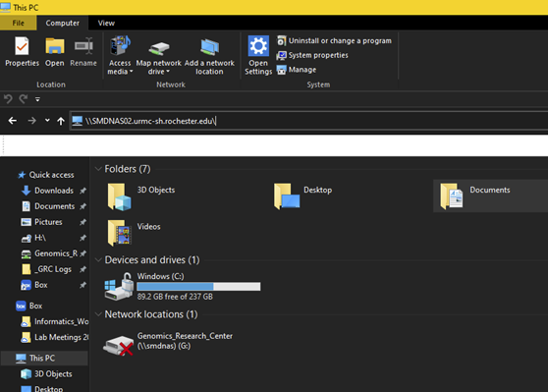Image resolution: width=548 pixels, height=392 pixels.
Task: Open recent locations dropdown arrow
Action: coord(47,121)
